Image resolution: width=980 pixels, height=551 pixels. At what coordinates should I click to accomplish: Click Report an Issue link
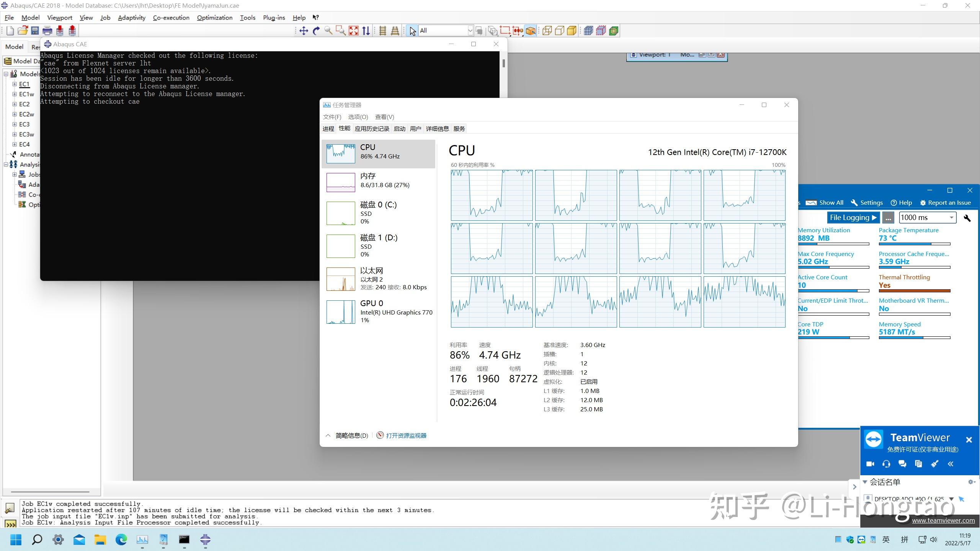pyautogui.click(x=946, y=203)
